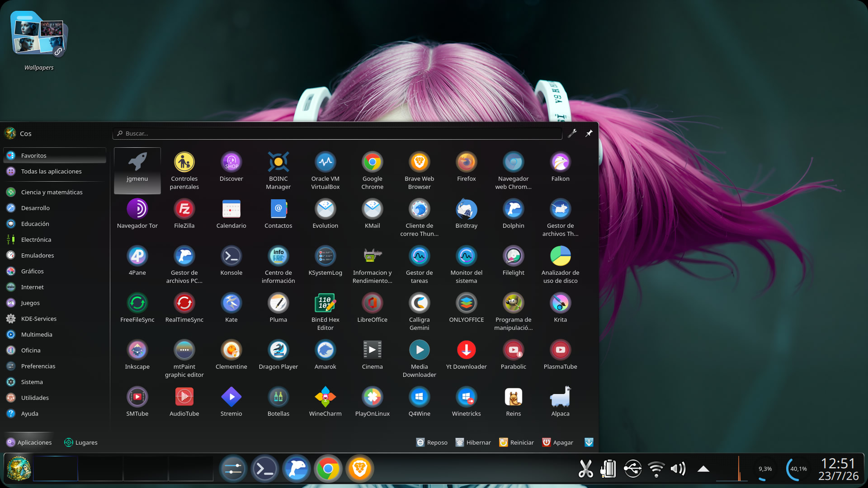
Task: Open Ciencia y matemáticas category
Action: point(55,192)
